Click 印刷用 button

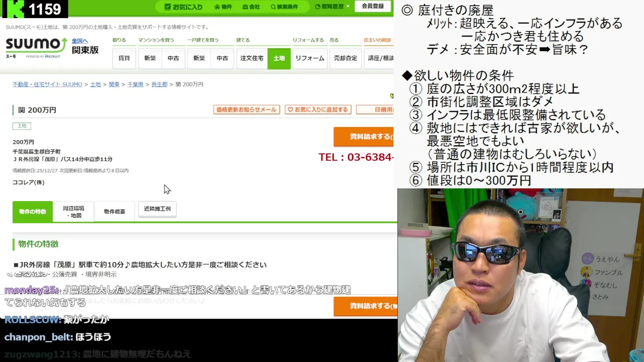[375, 110]
